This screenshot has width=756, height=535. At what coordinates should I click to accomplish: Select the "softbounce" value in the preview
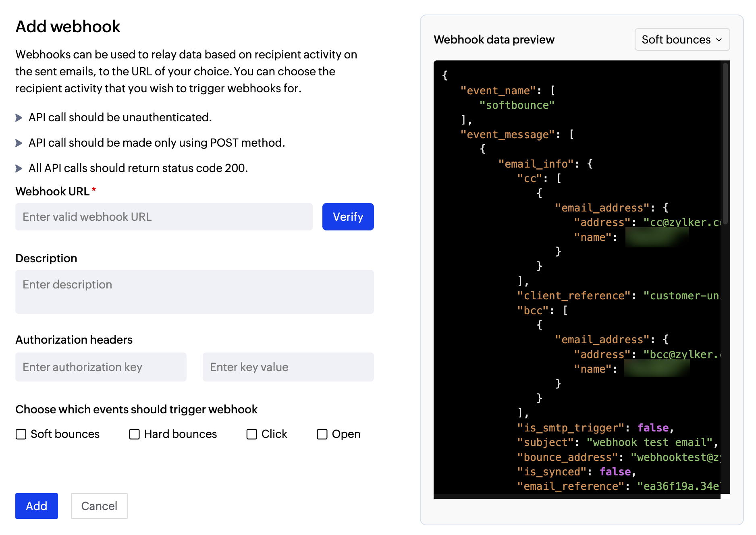[x=517, y=105]
